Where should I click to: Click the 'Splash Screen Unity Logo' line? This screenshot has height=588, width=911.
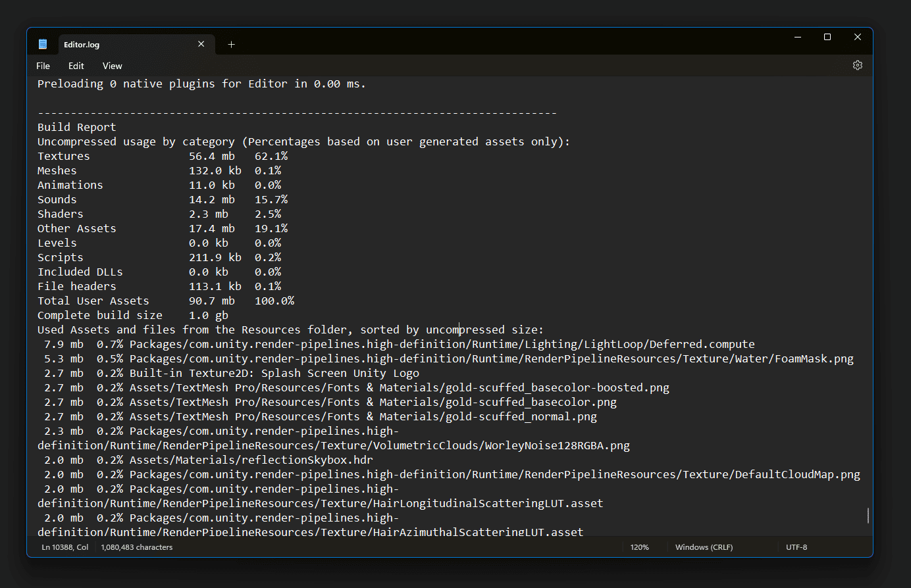pos(232,373)
